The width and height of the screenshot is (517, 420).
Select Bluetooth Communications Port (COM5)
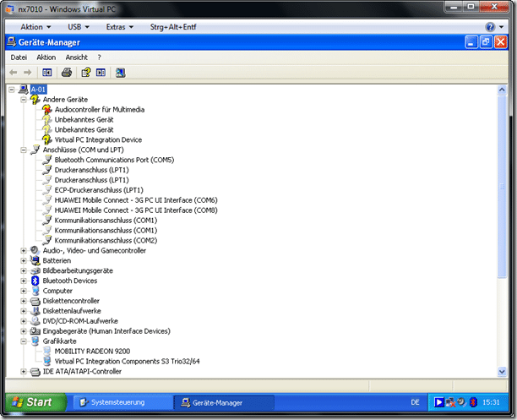114,160
